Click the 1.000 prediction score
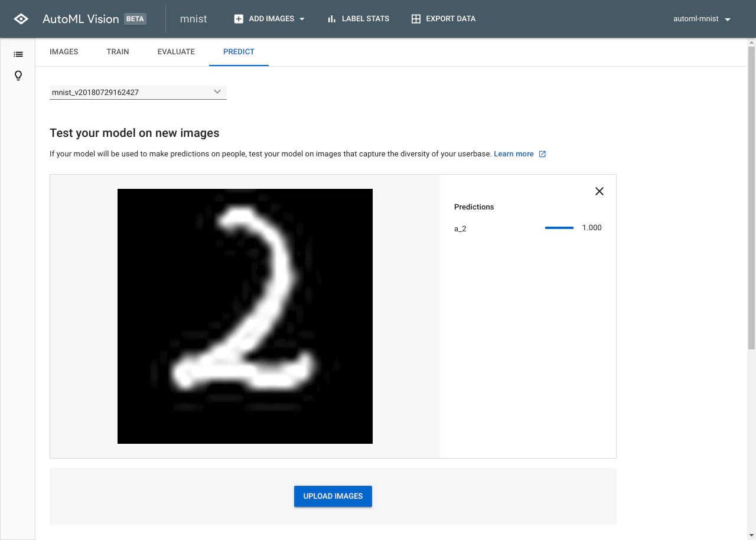The image size is (756, 540). 592,228
